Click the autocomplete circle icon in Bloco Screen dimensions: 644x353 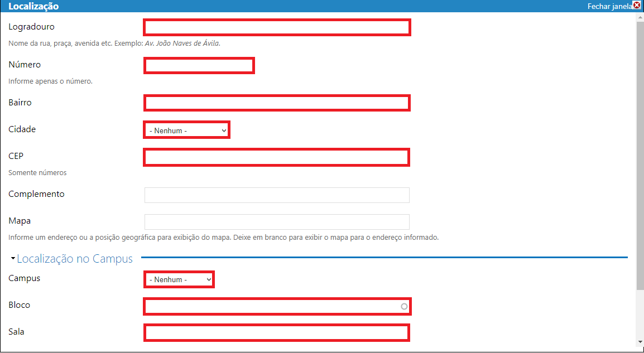pos(404,307)
